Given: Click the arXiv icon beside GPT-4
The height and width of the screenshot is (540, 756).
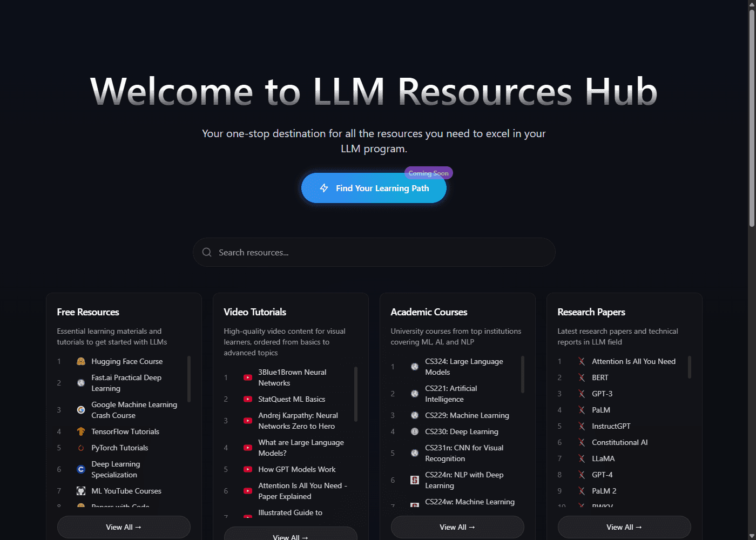Looking at the screenshot, I should pyautogui.click(x=582, y=475).
